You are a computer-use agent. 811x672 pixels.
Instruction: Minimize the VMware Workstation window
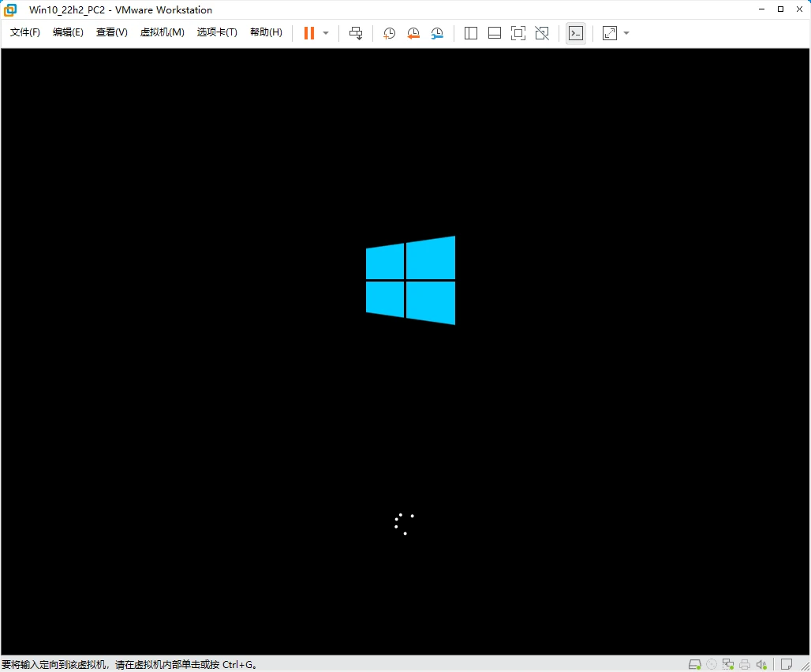click(761, 9)
